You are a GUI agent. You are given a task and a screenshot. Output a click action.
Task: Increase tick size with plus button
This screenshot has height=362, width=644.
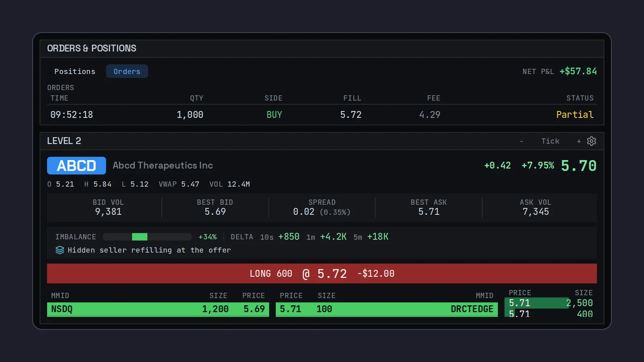(579, 141)
